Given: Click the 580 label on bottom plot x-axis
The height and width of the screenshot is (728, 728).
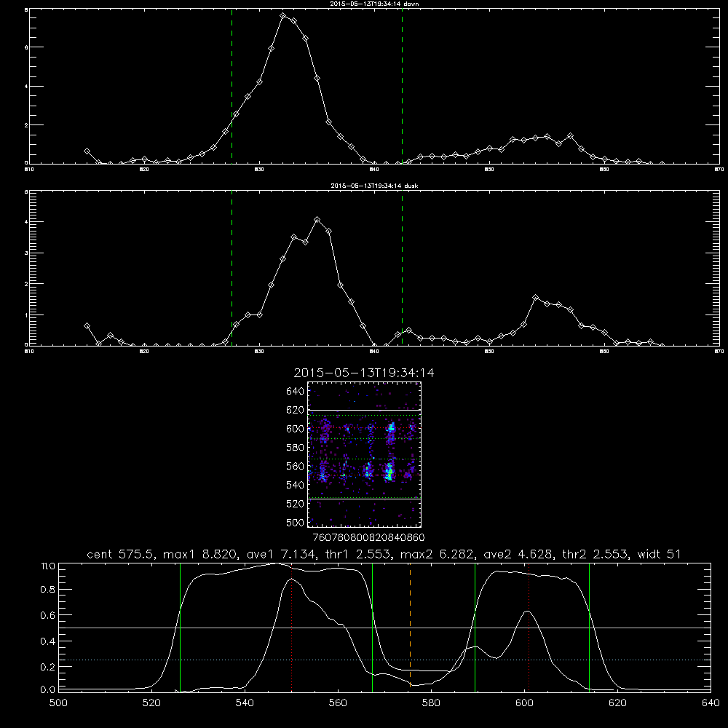Looking at the screenshot, I should 431,703.
